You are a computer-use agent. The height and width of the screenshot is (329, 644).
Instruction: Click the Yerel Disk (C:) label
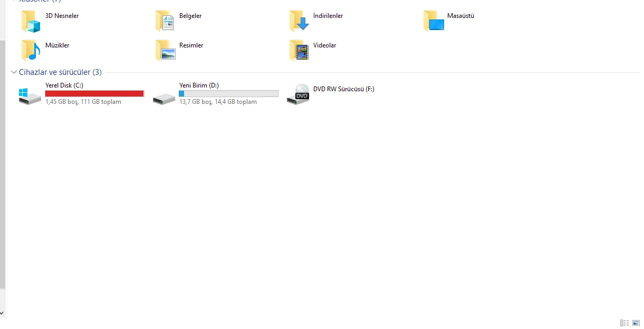64,85
